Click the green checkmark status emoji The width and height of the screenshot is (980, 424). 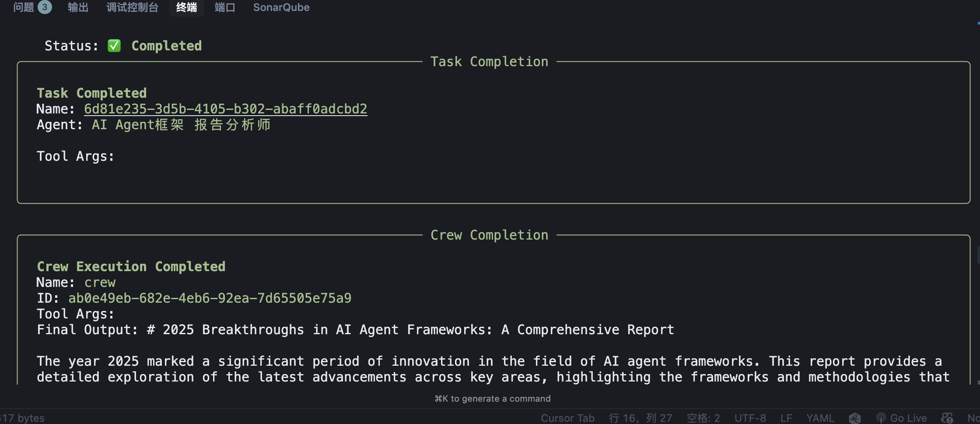(x=114, y=46)
